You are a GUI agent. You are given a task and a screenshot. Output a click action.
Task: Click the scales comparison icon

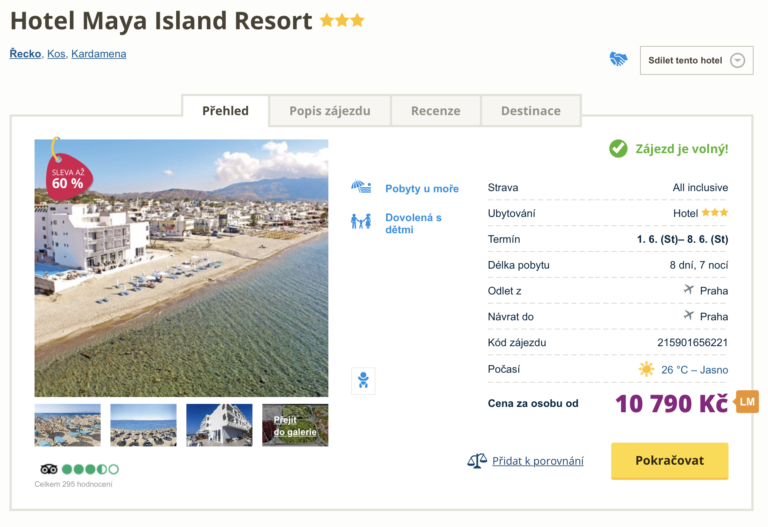(x=477, y=461)
